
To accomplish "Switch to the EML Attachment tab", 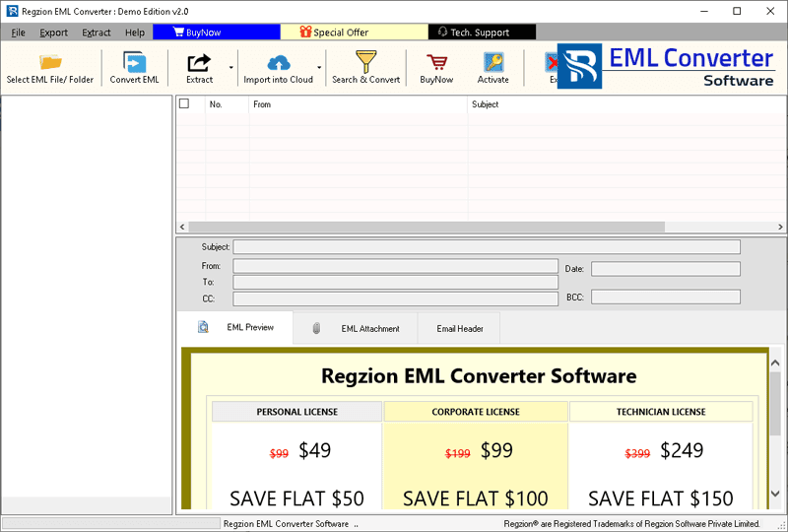I will [356, 328].
